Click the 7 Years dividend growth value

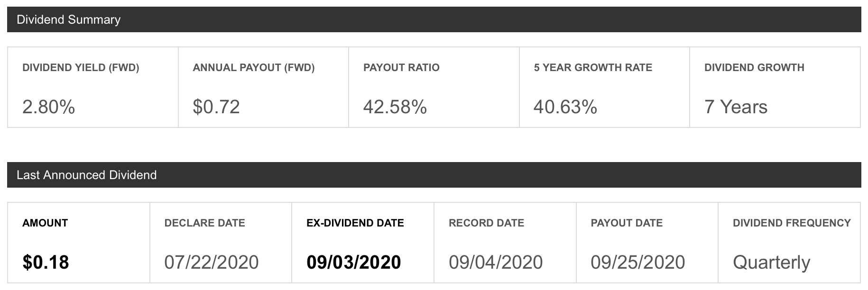[736, 107]
